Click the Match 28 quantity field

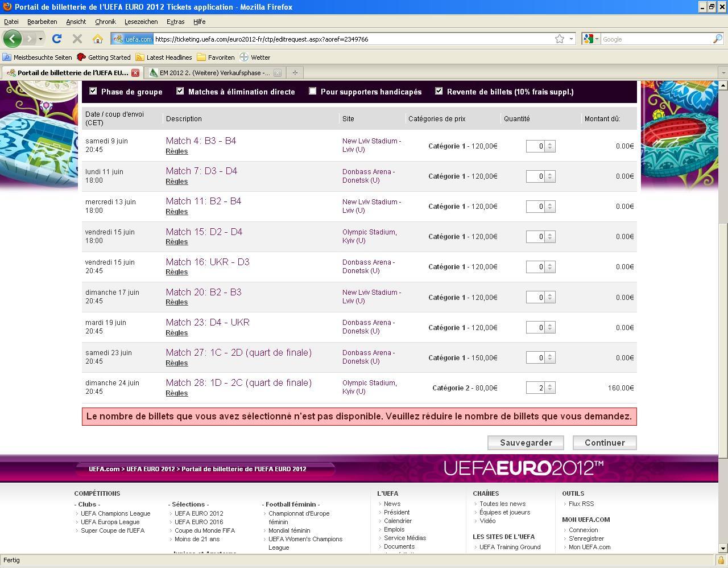click(535, 388)
